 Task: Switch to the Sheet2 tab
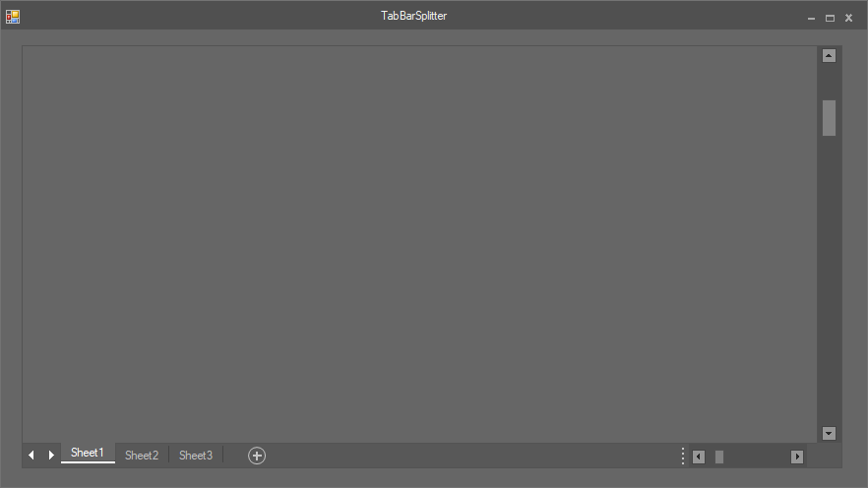click(x=142, y=456)
